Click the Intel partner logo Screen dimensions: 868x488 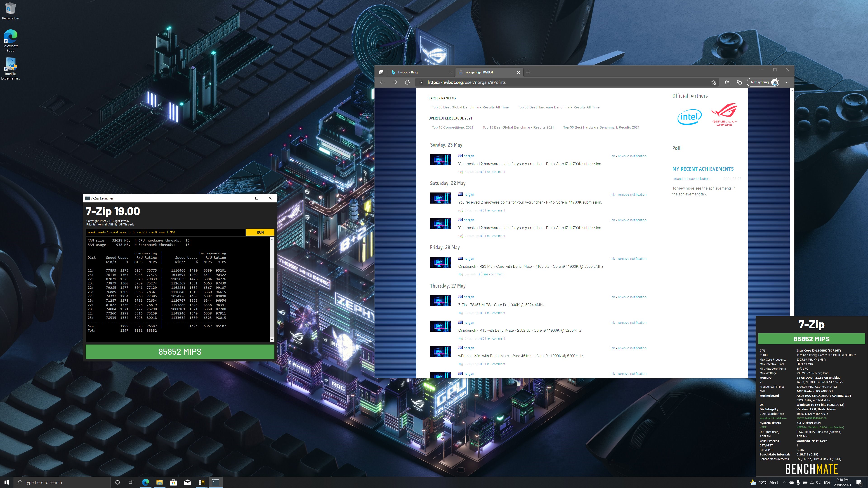click(x=689, y=117)
